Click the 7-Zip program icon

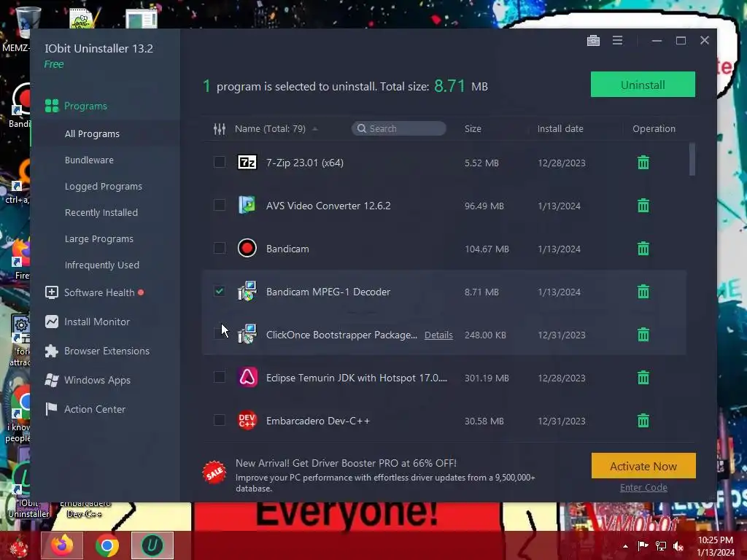click(247, 163)
